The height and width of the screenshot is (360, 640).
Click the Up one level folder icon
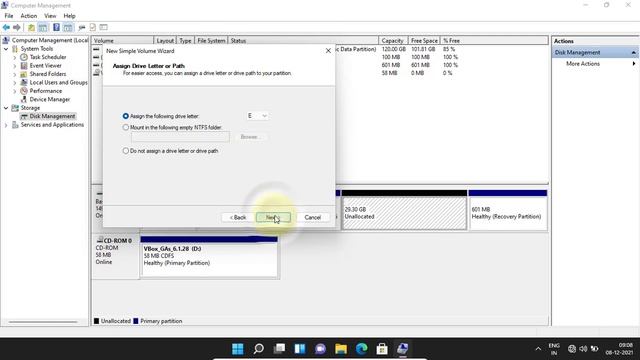(x=31, y=27)
